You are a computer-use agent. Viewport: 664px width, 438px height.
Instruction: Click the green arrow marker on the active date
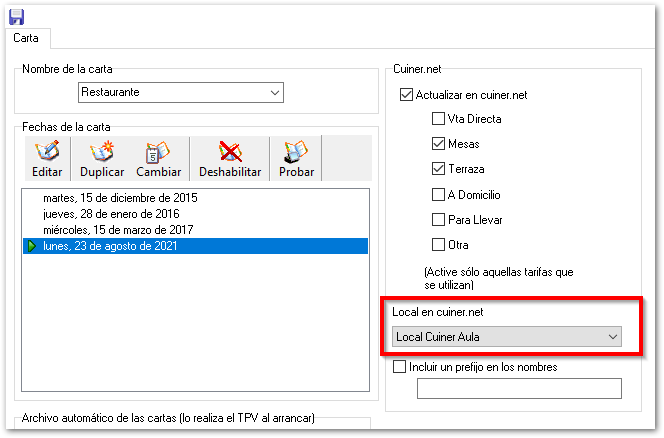tap(32, 246)
